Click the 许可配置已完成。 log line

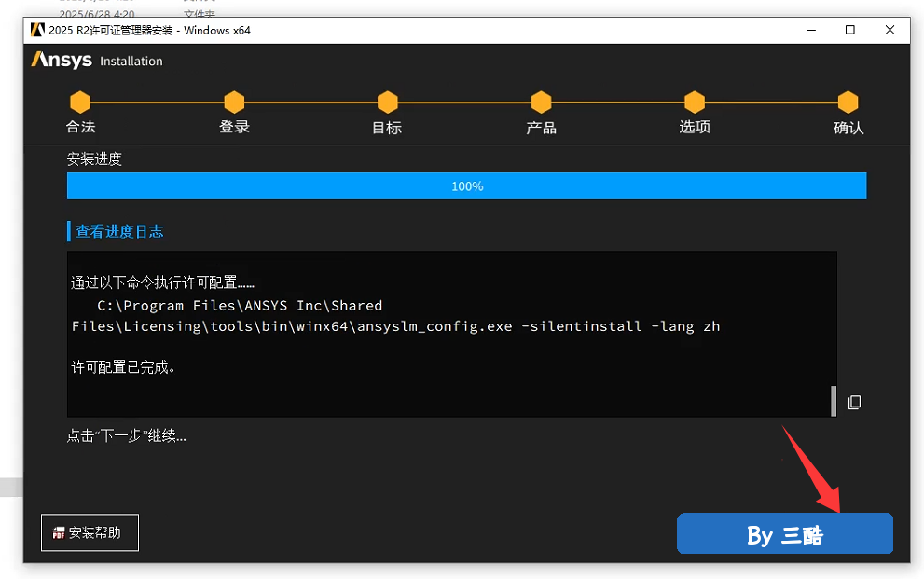(123, 367)
